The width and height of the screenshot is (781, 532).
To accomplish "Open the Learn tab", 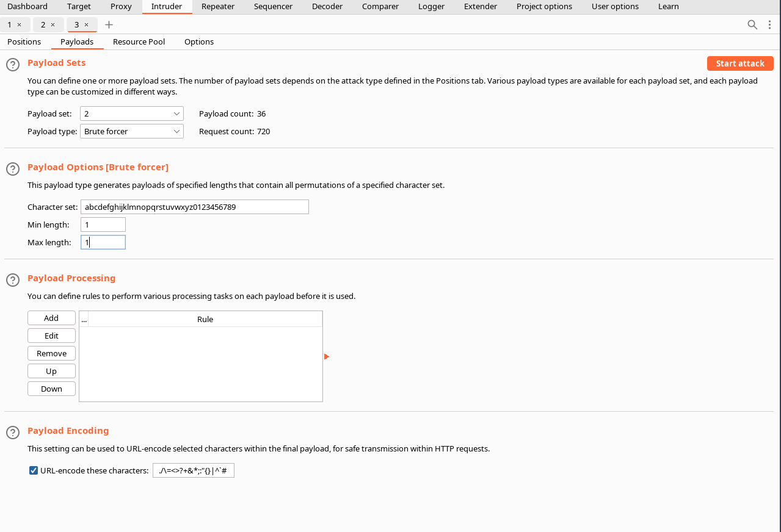I will click(668, 7).
